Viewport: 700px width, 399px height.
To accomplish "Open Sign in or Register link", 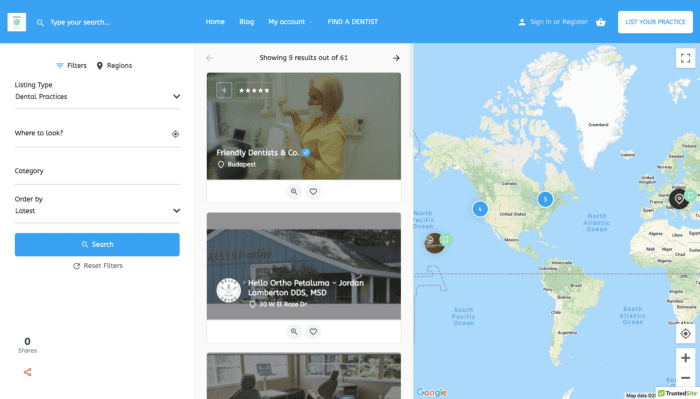I will pyautogui.click(x=559, y=22).
